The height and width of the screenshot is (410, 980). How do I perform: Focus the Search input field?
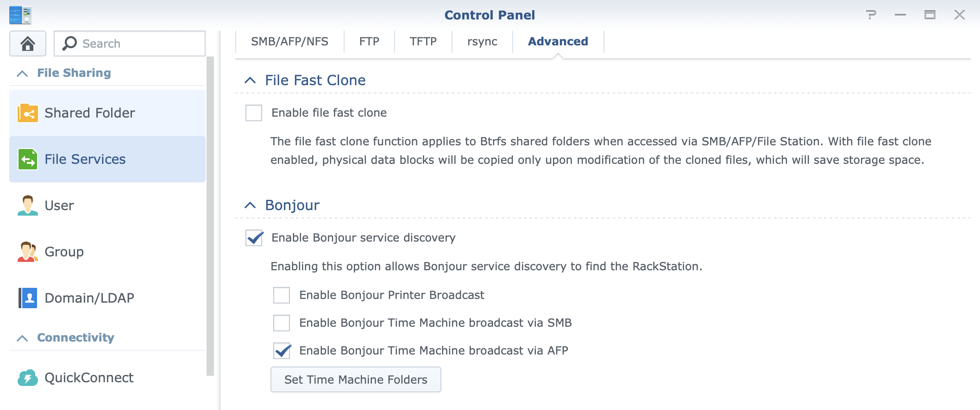(x=130, y=43)
